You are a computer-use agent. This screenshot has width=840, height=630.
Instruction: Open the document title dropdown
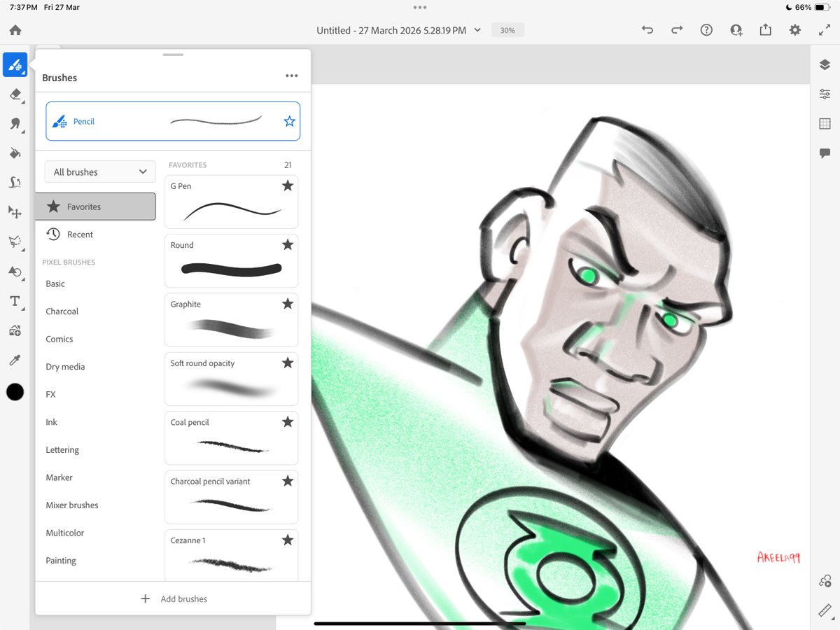coord(399,30)
